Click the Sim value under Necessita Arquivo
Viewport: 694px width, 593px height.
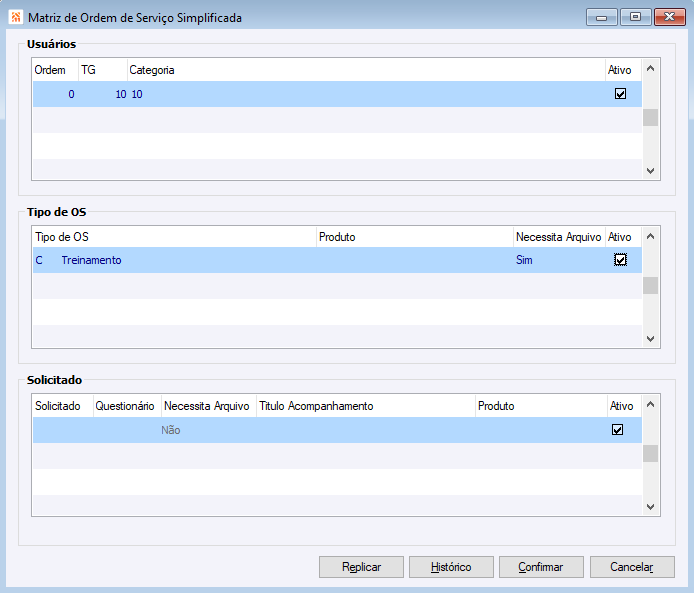coord(524,260)
